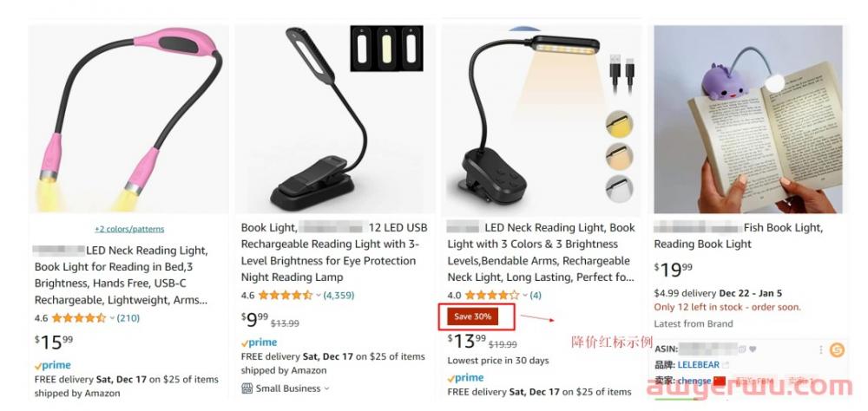
Task: Click the orange S extension icon
Action: point(837,349)
